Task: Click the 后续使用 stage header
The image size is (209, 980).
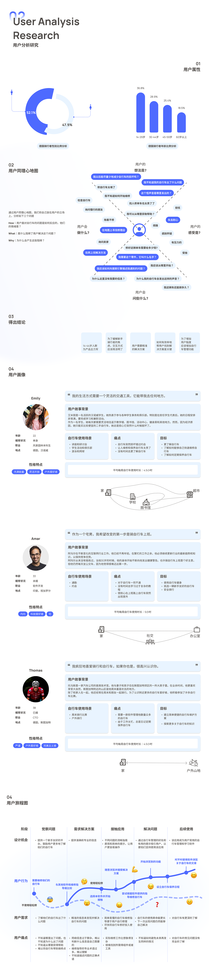Action: [x=186, y=829]
